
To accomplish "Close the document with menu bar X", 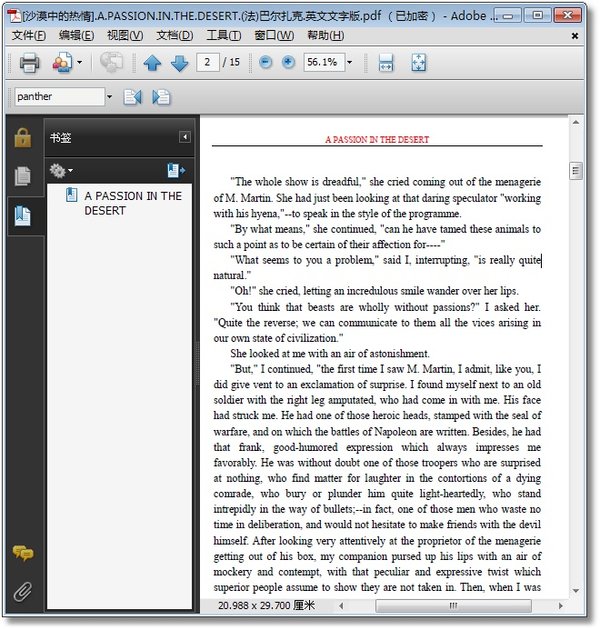I will (x=575, y=36).
